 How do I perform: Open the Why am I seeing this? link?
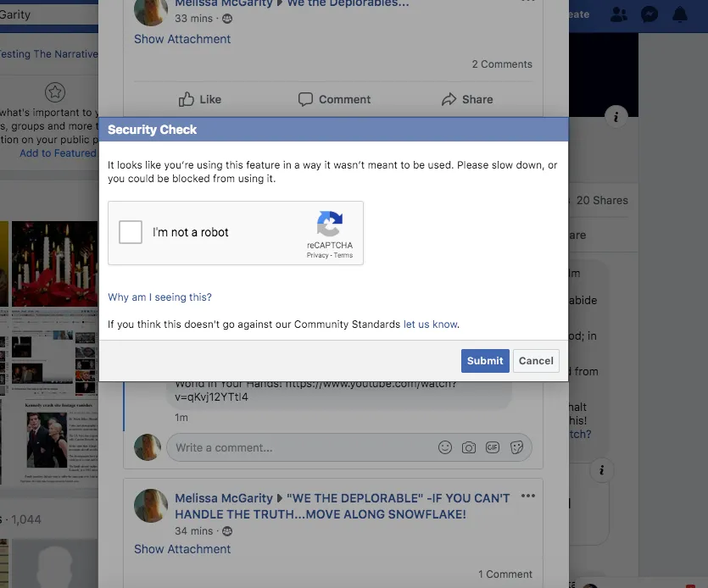click(159, 297)
